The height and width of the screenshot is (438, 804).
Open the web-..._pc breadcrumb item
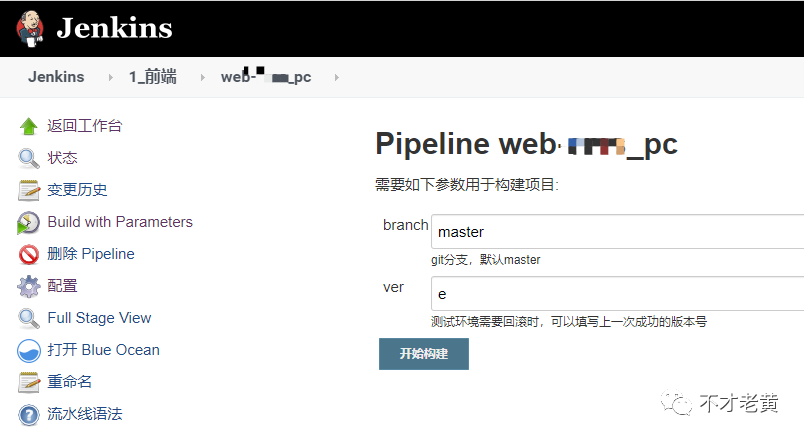(266, 77)
